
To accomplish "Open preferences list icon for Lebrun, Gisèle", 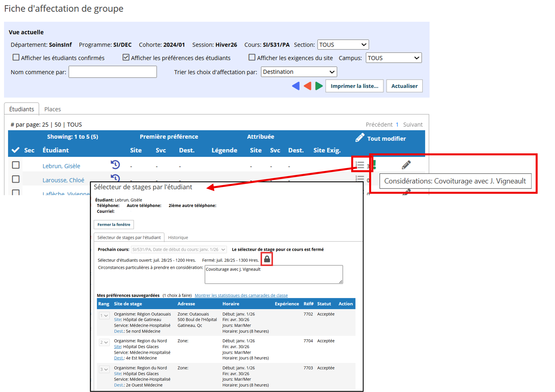I will click(x=360, y=165).
